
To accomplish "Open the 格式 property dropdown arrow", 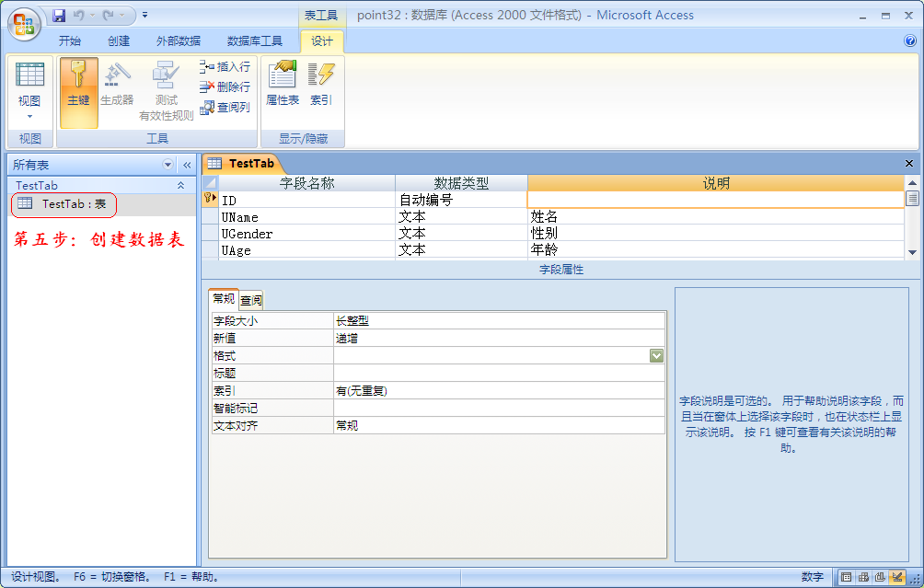I will 656,355.
